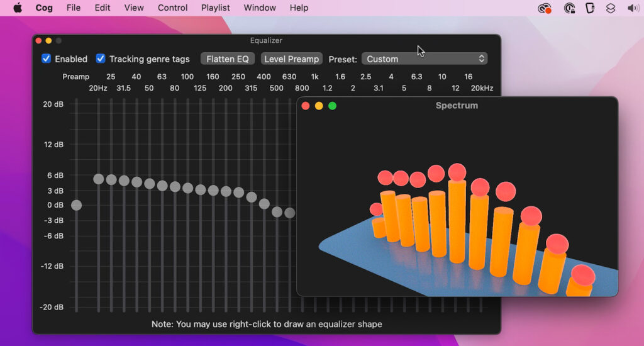
Task: Minimize the Equalizer window
Action: click(x=48, y=41)
